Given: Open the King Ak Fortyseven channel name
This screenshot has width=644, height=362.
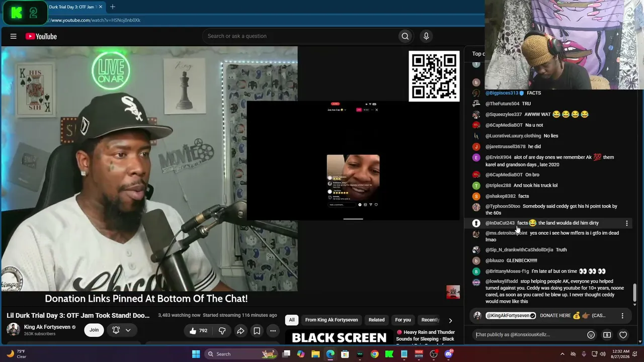Looking at the screenshot, I should (47, 327).
